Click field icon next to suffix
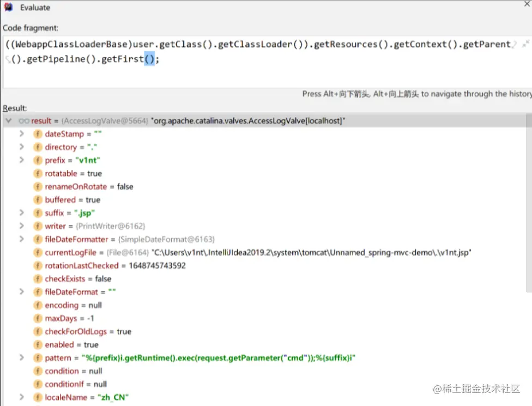This screenshot has height=406, width=532. point(37,213)
